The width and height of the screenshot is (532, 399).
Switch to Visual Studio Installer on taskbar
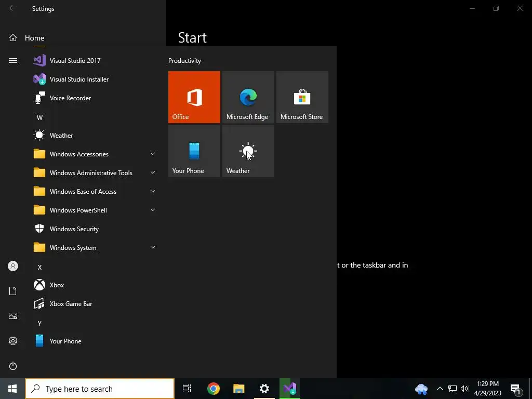pos(290,389)
